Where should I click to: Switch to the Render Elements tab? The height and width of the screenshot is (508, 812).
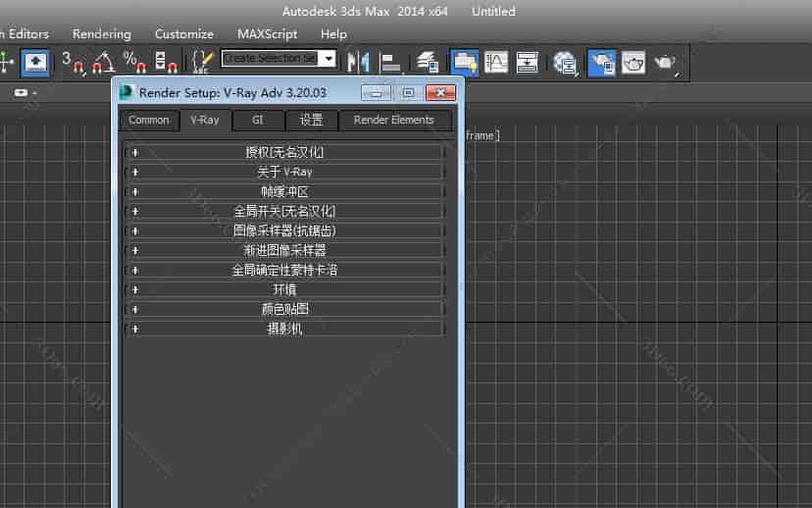(393, 120)
